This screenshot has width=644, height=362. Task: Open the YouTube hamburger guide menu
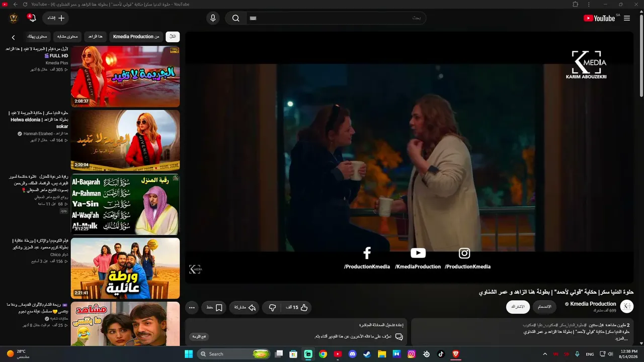(627, 18)
